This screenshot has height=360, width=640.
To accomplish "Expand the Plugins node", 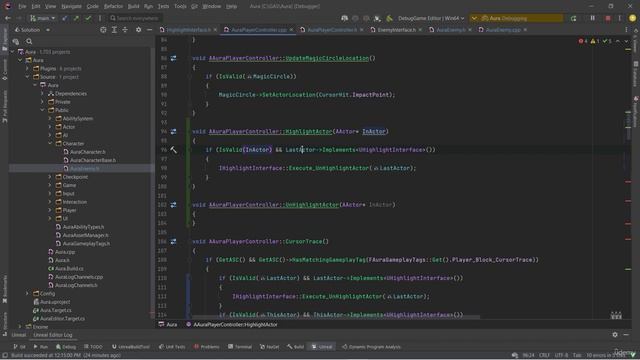I will pos(27,69).
